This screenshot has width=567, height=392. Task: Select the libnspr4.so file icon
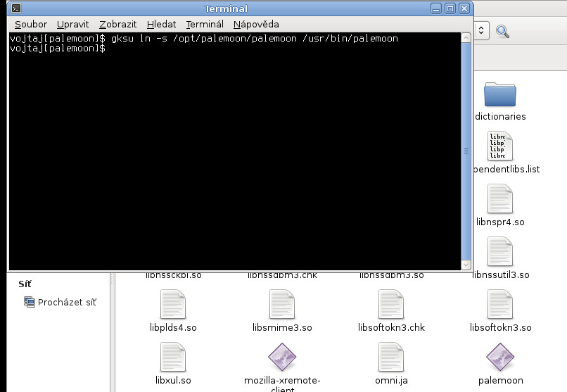click(499, 198)
